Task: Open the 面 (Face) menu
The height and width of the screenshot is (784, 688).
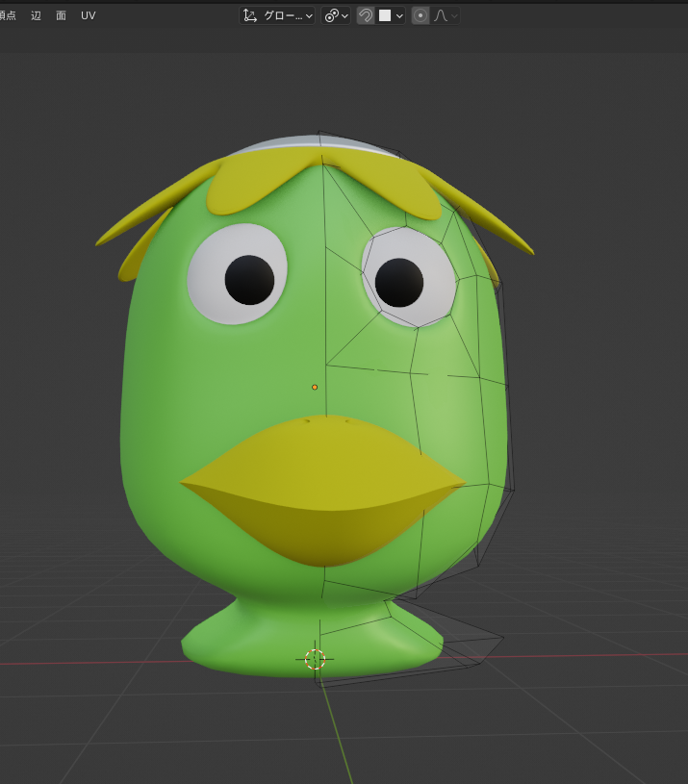Action: 61,15
